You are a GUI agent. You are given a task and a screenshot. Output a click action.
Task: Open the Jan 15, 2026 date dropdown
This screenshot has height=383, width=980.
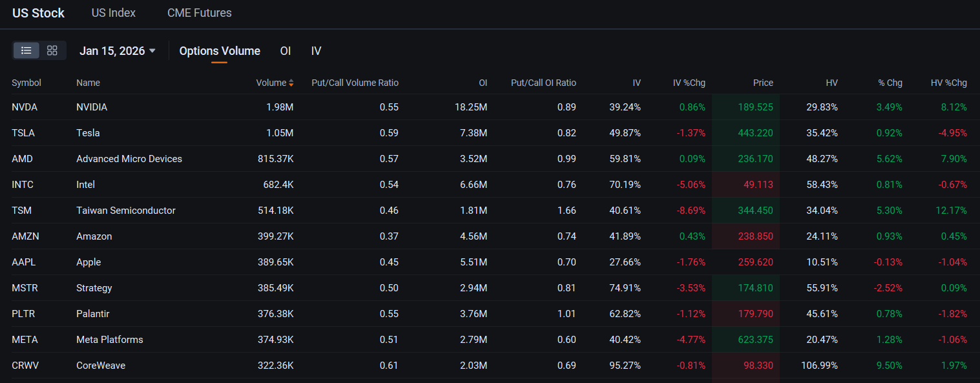[x=118, y=51]
